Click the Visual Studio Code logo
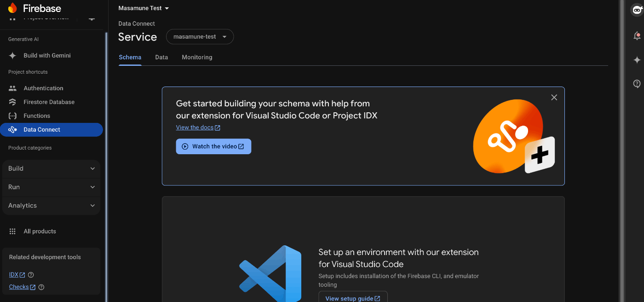 pos(270,274)
